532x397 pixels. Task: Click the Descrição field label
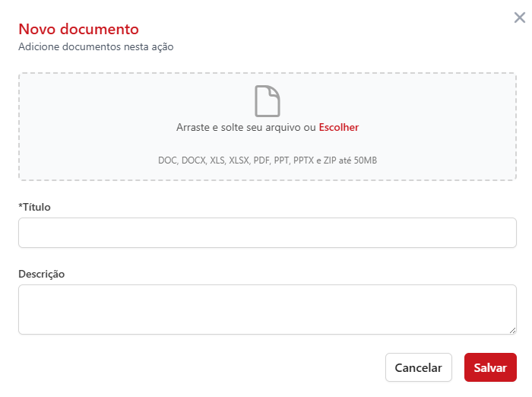(42, 274)
